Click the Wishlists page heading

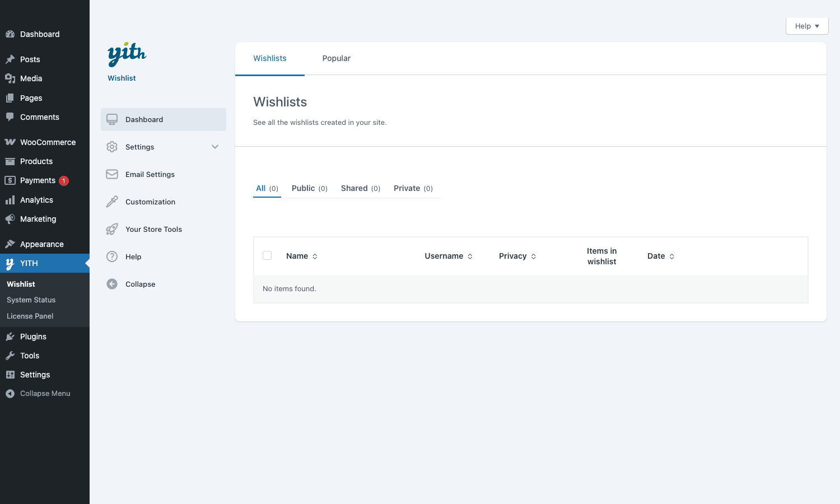click(x=280, y=102)
